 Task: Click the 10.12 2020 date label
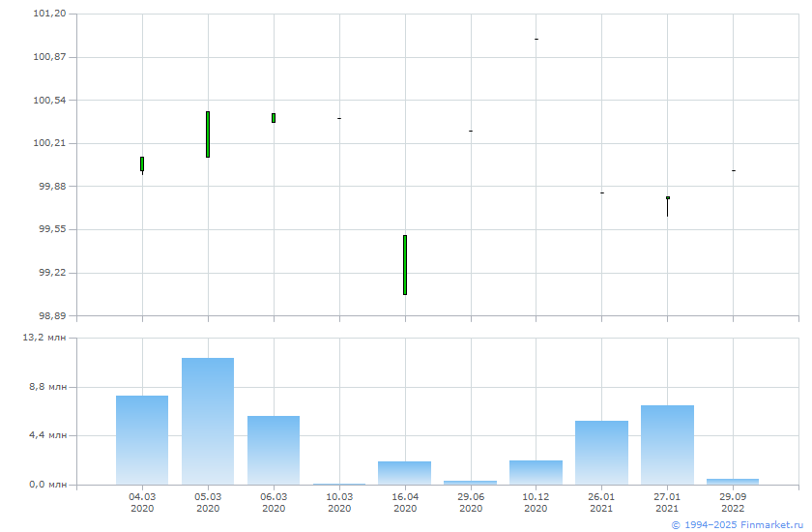coord(536,502)
